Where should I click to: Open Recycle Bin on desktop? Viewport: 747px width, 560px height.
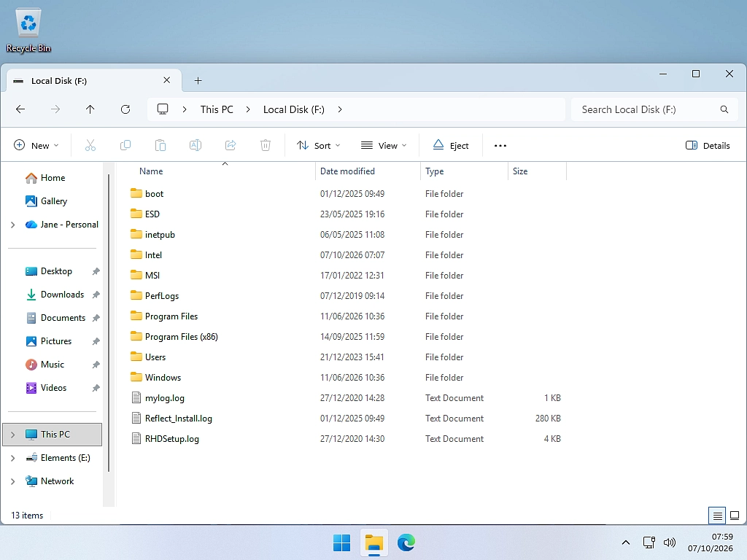coord(28,30)
